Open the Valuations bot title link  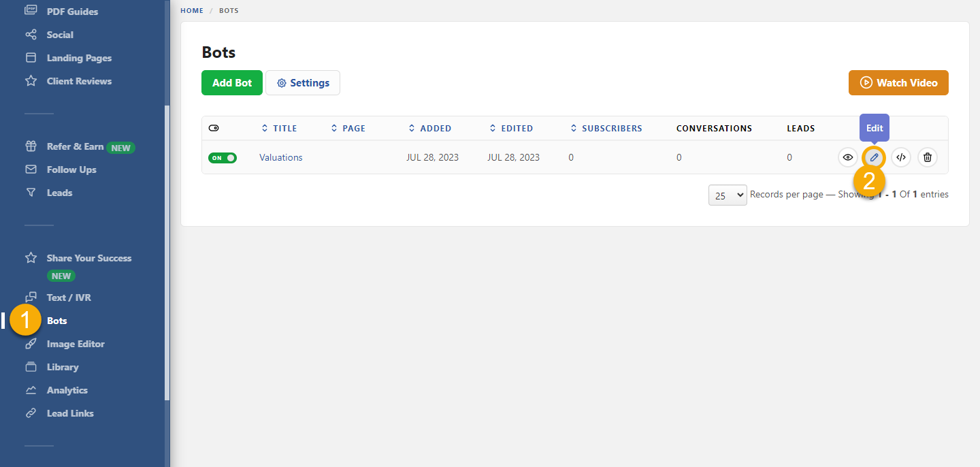tap(281, 157)
